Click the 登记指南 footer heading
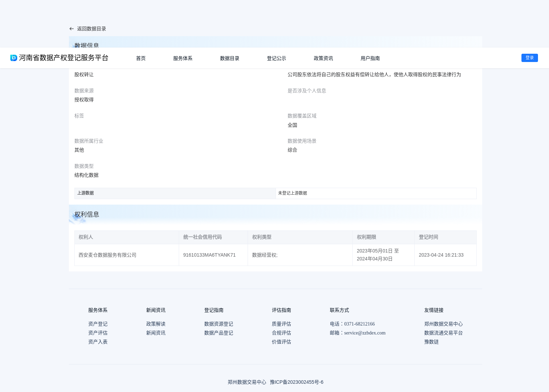 [x=214, y=310]
